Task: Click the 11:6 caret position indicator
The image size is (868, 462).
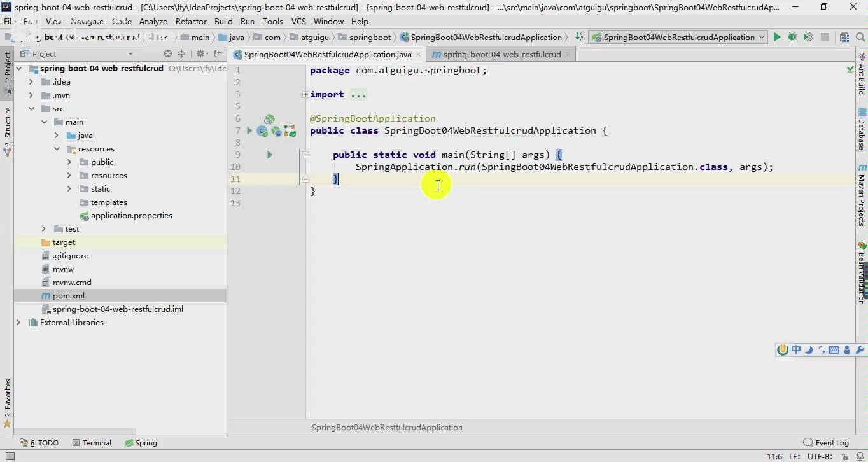Action: coord(774,456)
